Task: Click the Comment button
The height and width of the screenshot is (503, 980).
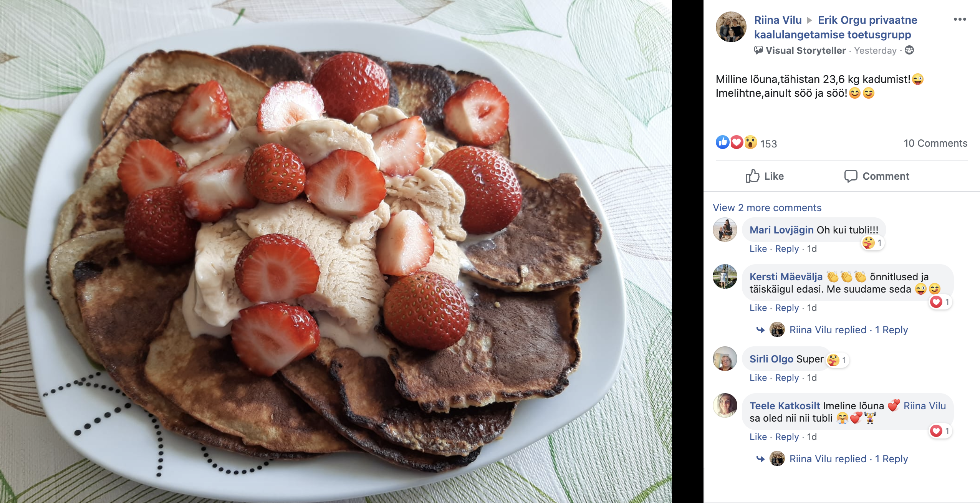Action: tap(877, 176)
